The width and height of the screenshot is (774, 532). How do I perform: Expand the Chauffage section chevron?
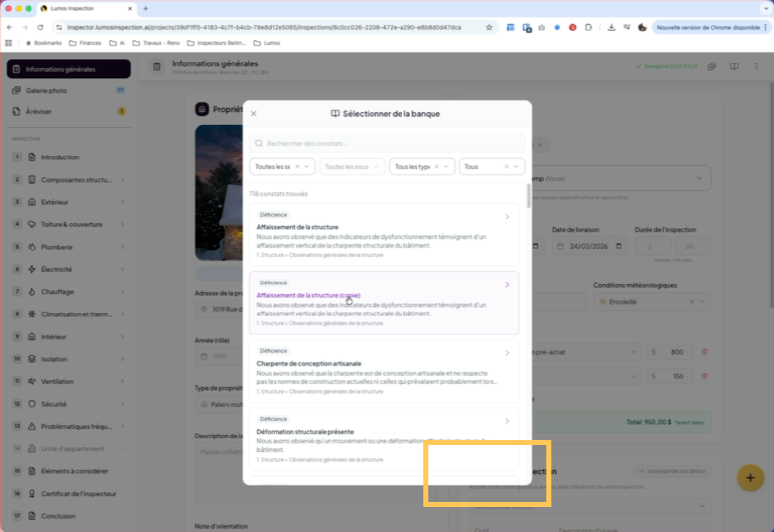pyautogui.click(x=122, y=292)
